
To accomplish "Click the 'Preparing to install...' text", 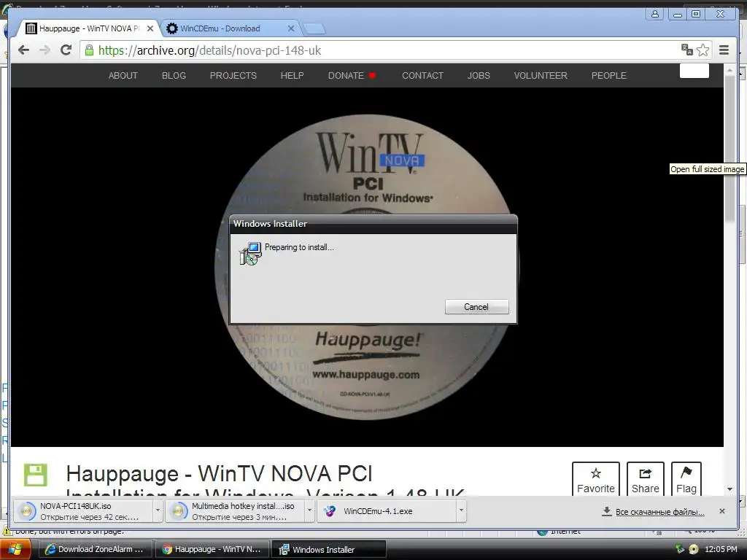I will 299,247.
